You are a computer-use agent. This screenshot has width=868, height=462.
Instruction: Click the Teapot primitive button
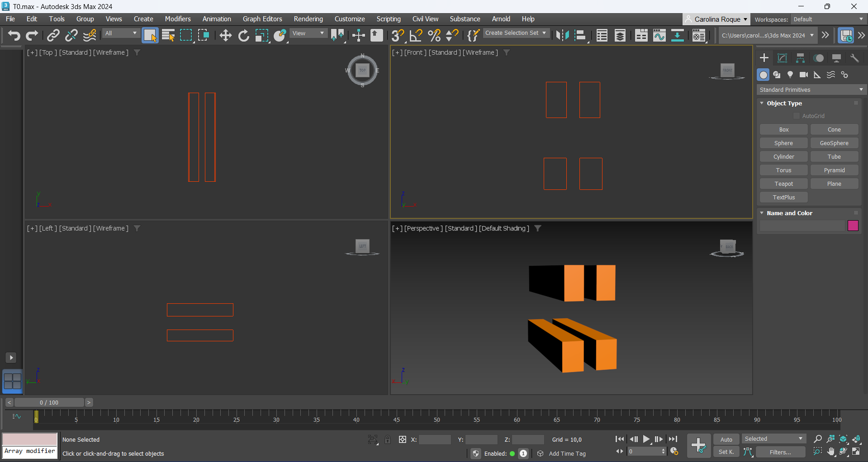click(x=783, y=184)
